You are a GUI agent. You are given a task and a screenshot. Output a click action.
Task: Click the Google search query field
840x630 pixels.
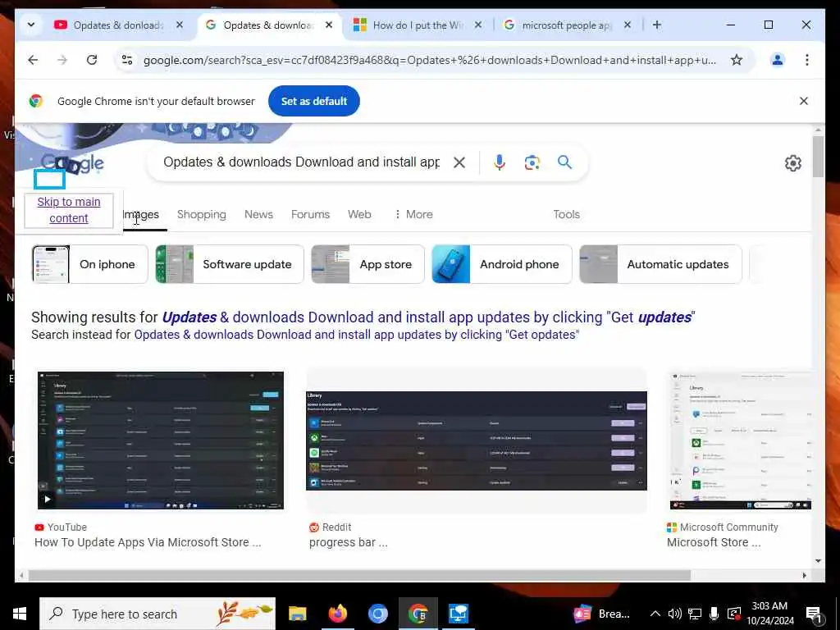[x=301, y=162]
